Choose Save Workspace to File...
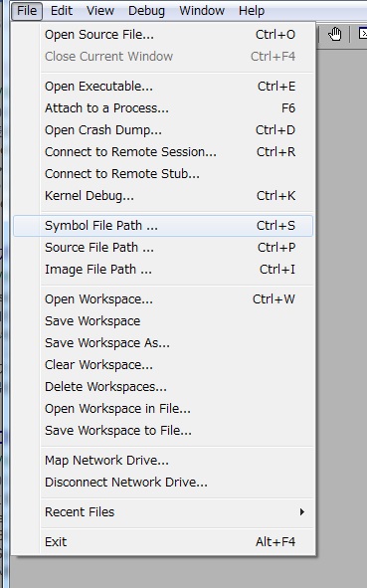This screenshot has width=367, height=588. point(163,431)
